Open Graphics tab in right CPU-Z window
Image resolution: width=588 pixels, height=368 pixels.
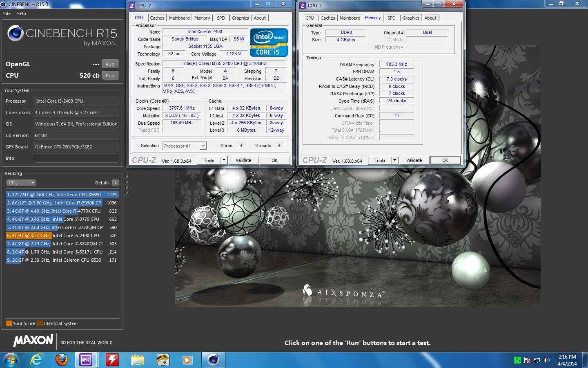point(411,18)
